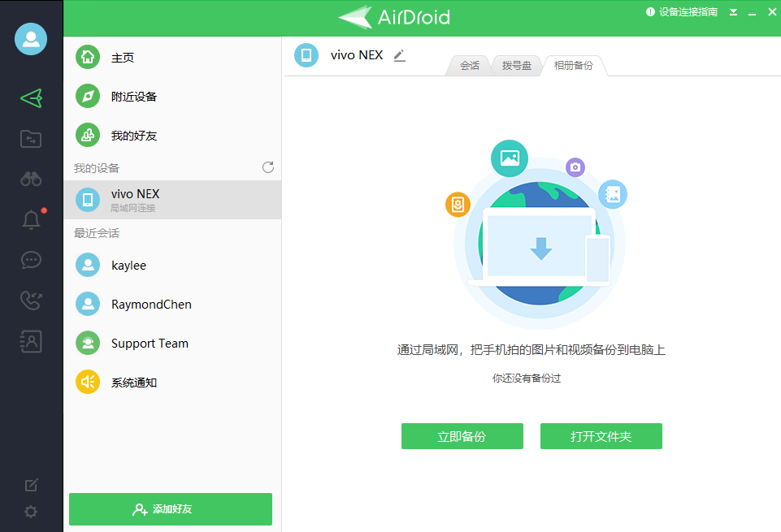This screenshot has width=781, height=532.
Task: Refresh the 我的设备 device list
Action: (268, 167)
